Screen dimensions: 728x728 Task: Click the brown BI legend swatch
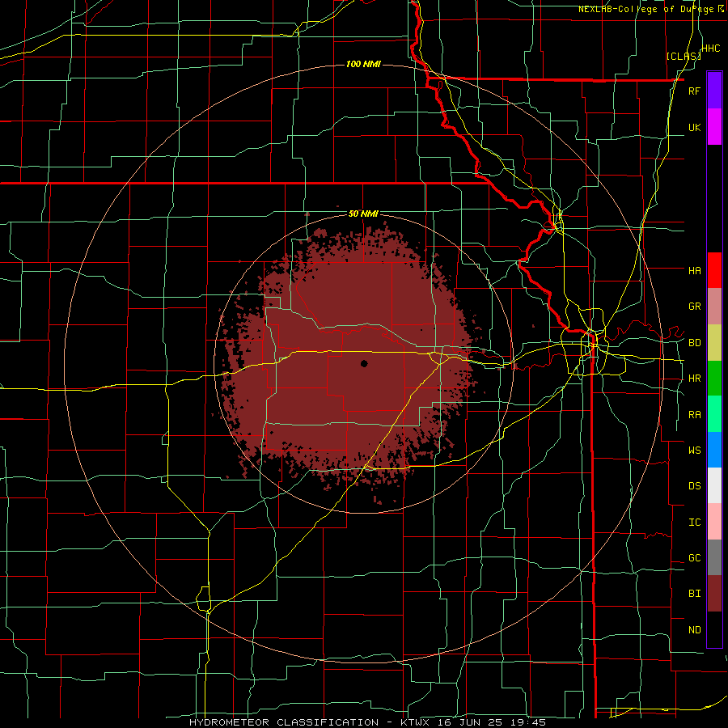[714, 594]
